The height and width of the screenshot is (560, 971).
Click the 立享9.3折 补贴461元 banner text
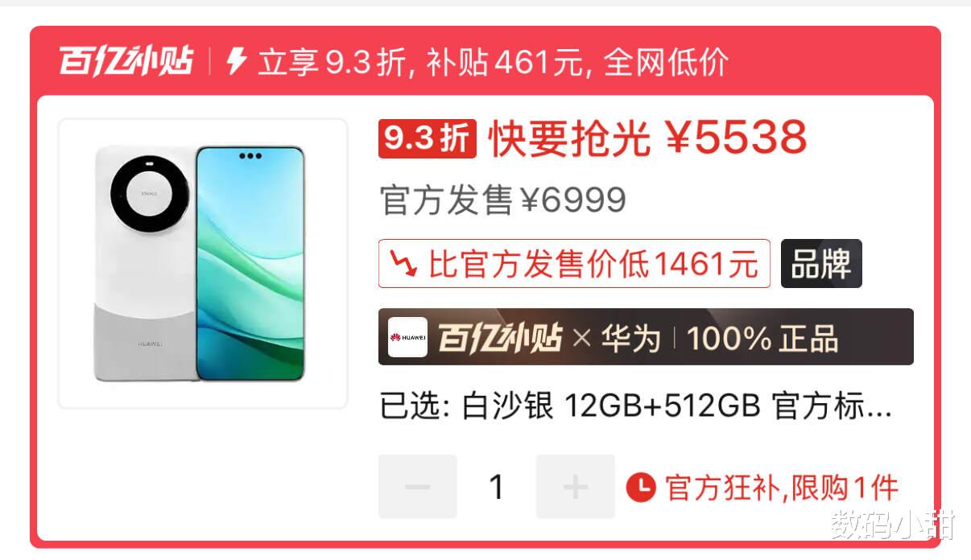pyautogui.click(x=494, y=62)
